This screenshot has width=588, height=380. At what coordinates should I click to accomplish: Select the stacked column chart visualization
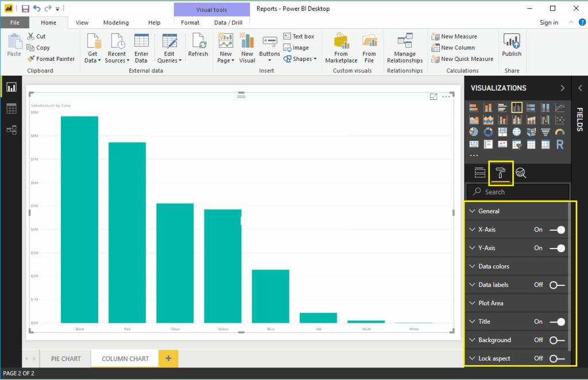488,108
